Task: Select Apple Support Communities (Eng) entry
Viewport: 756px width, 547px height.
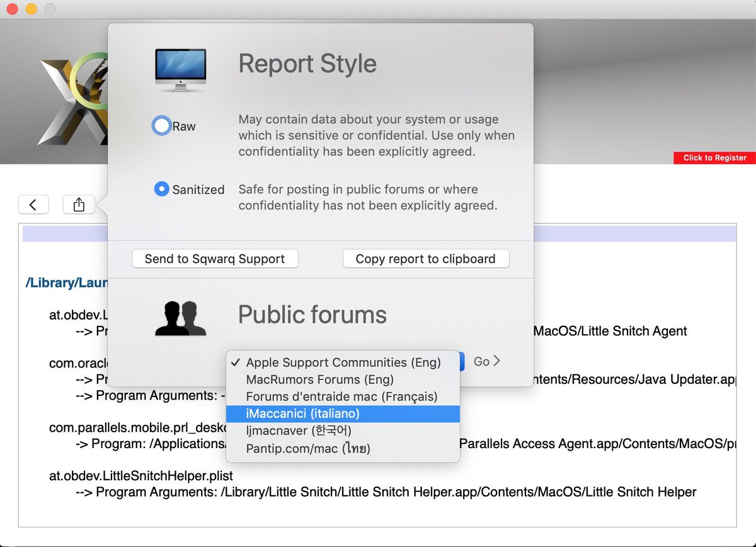Action: pyautogui.click(x=344, y=362)
